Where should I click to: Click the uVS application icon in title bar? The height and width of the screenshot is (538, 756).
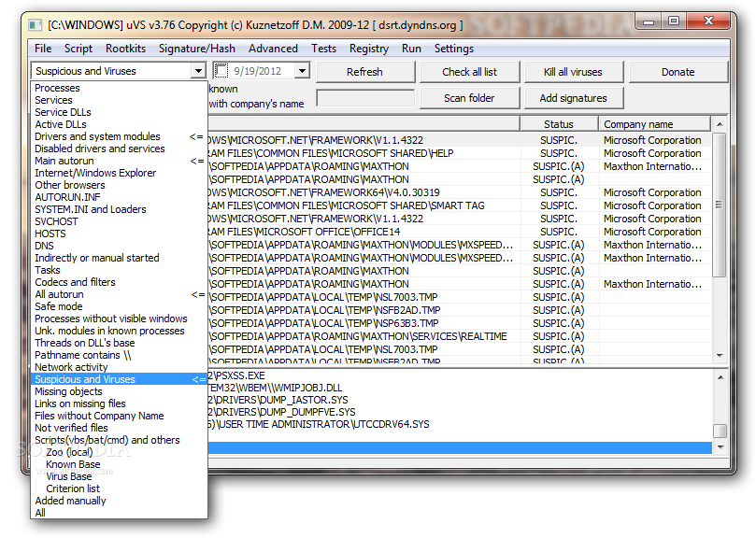[35, 24]
